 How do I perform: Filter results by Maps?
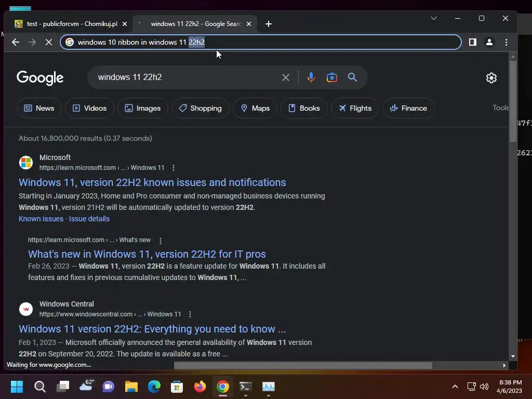(x=255, y=108)
